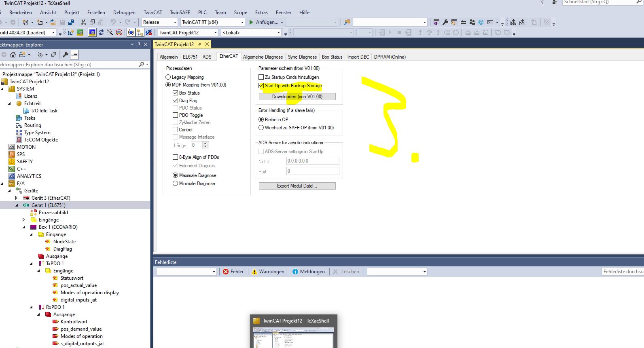644x348 pixels.
Task: Open Properties window via wrench toolbar icon
Action: (445, 22)
